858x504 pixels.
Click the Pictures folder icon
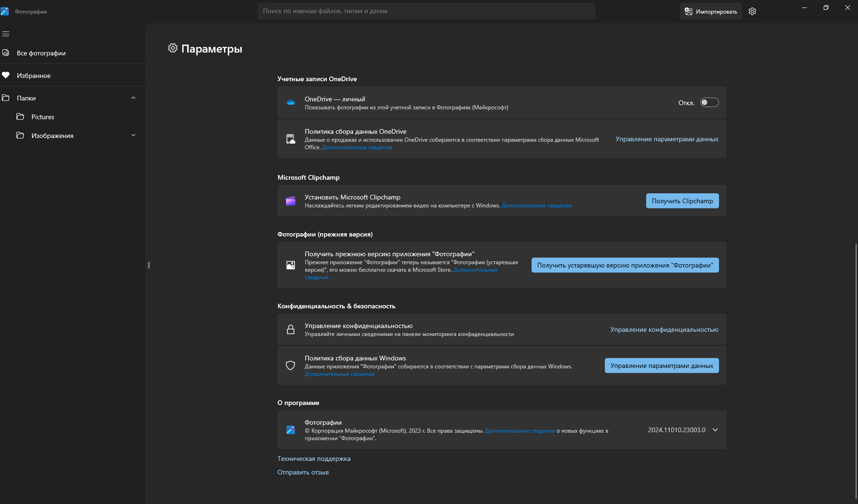pos(20,116)
